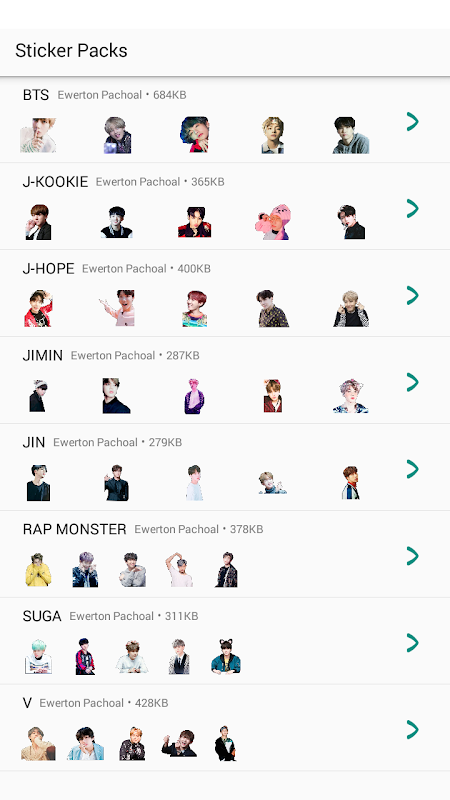Select the BTS pack title

36,95
